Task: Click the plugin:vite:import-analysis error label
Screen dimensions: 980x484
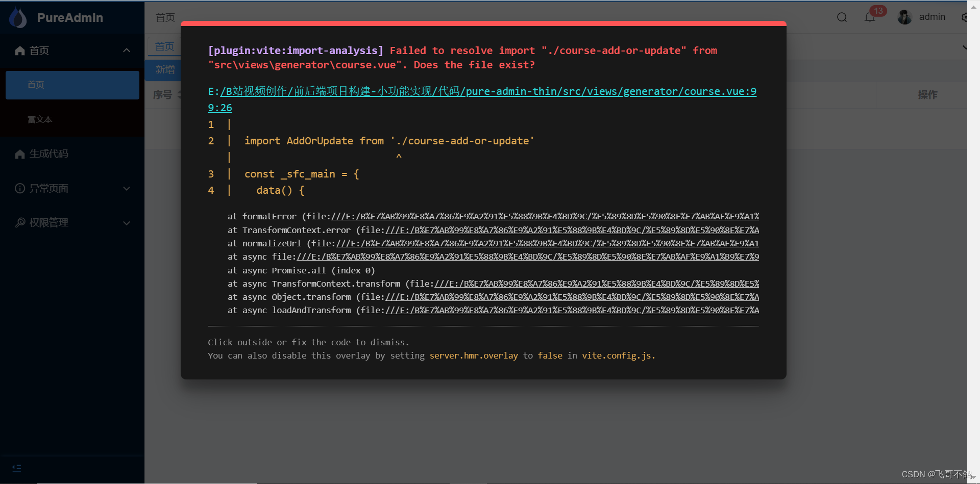Action: 296,50
